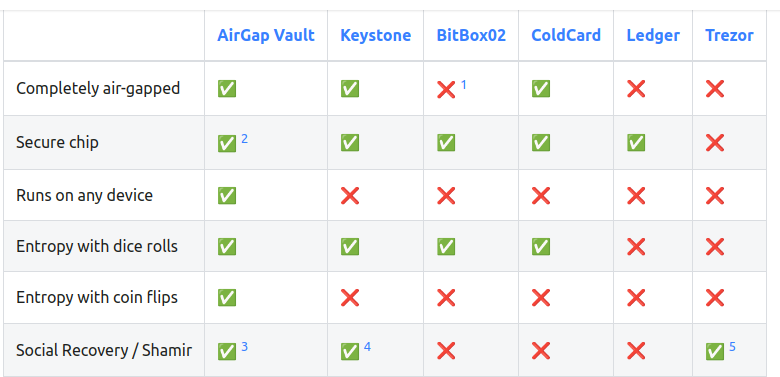Click Trezor's red cross for Secure chip
The height and width of the screenshot is (377, 780).
click(715, 143)
